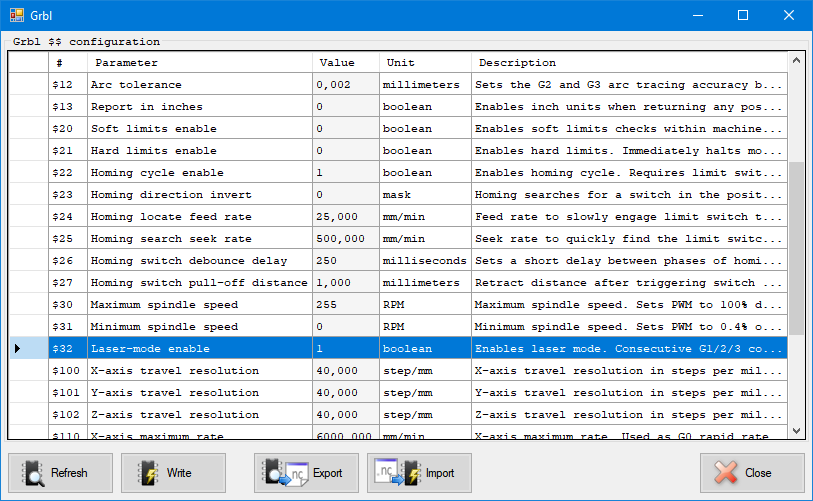Click the Import button's file-to-chip icon
This screenshot has height=501, width=813.
[x=398, y=472]
